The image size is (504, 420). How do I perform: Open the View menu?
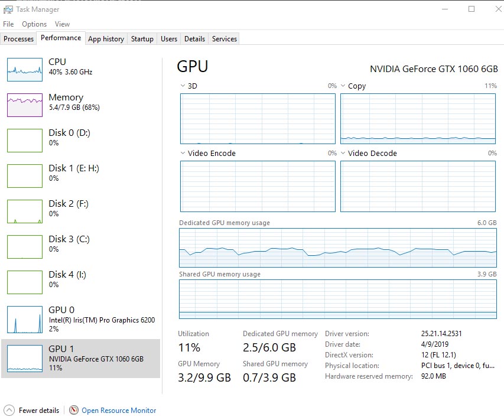pyautogui.click(x=62, y=24)
